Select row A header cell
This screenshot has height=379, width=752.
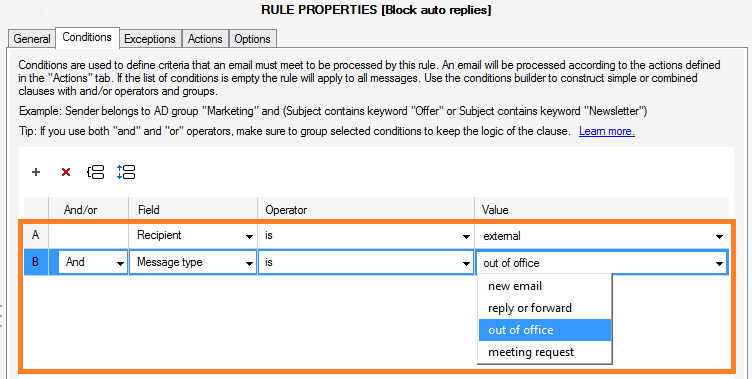click(35, 236)
